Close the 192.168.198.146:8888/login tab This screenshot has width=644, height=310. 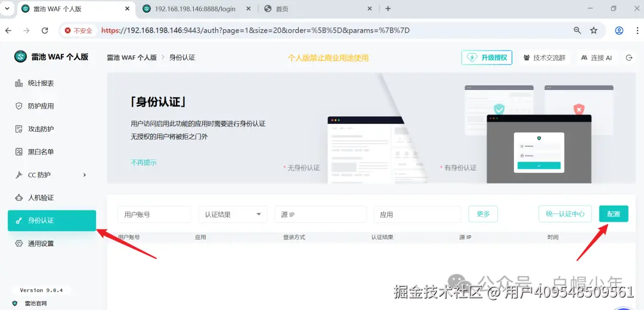[249, 8]
